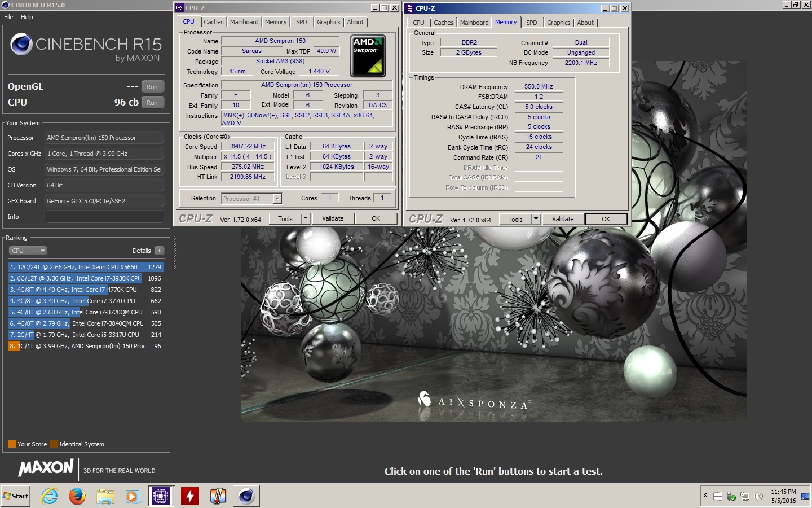
Task: Open the red lightning bolt taskbar app
Action: (x=190, y=496)
